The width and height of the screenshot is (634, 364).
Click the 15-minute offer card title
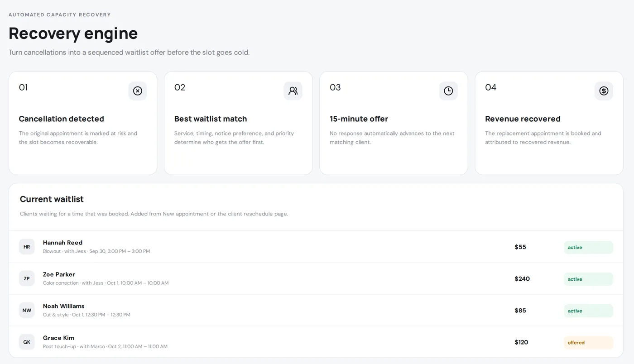[x=359, y=119]
